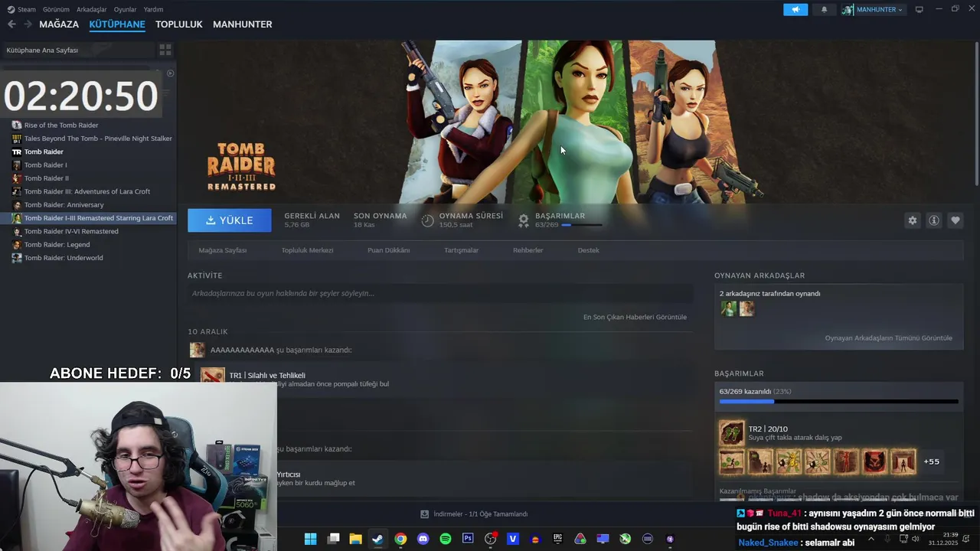Show game info circle icon
The image size is (980, 551).
pos(934,220)
